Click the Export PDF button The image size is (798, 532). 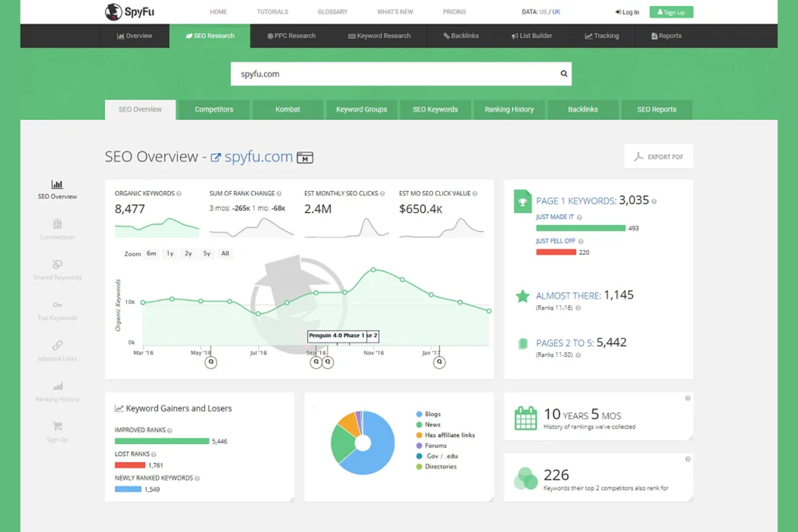(658, 156)
